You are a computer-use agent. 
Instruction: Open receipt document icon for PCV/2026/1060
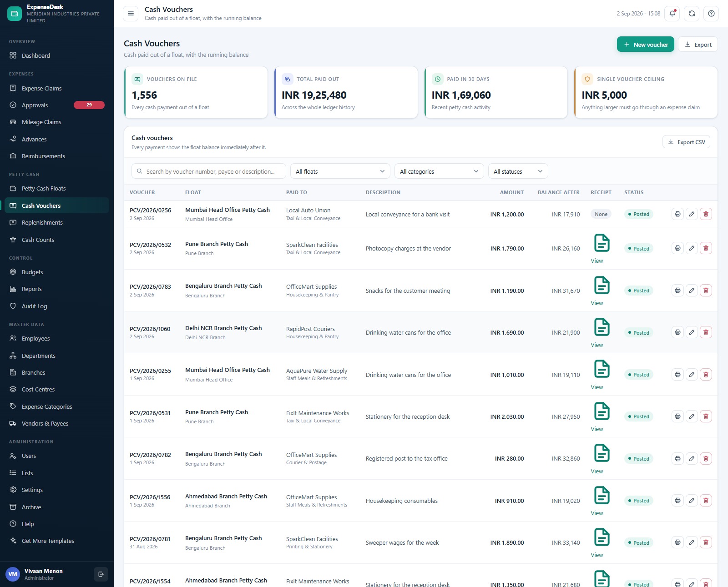[602, 327]
